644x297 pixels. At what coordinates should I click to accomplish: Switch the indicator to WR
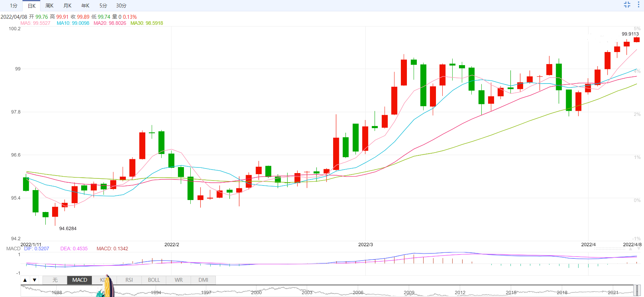pyautogui.click(x=179, y=280)
